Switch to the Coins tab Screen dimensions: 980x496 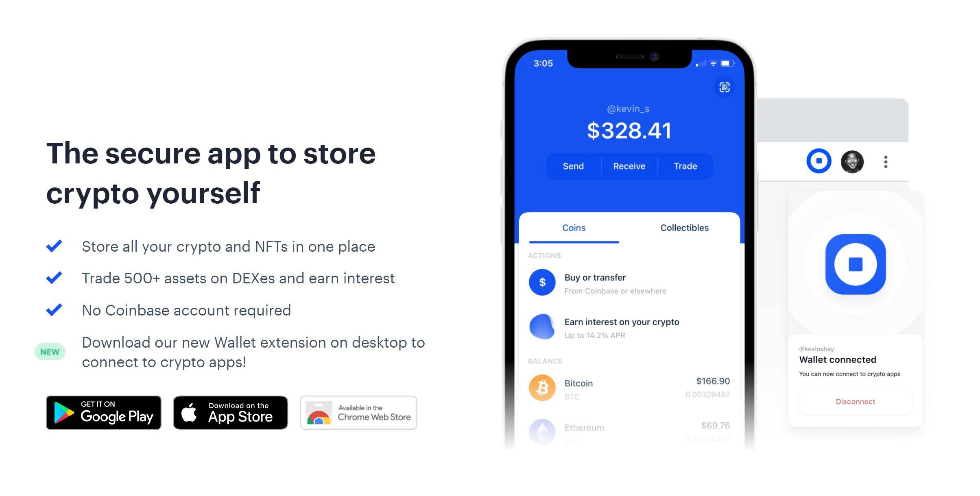574,228
